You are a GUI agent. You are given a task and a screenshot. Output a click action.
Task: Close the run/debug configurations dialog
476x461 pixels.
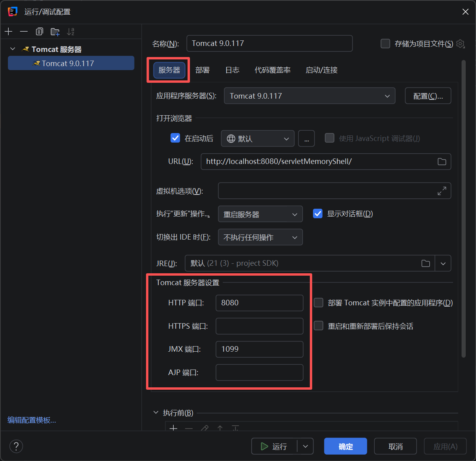pyautogui.click(x=465, y=12)
